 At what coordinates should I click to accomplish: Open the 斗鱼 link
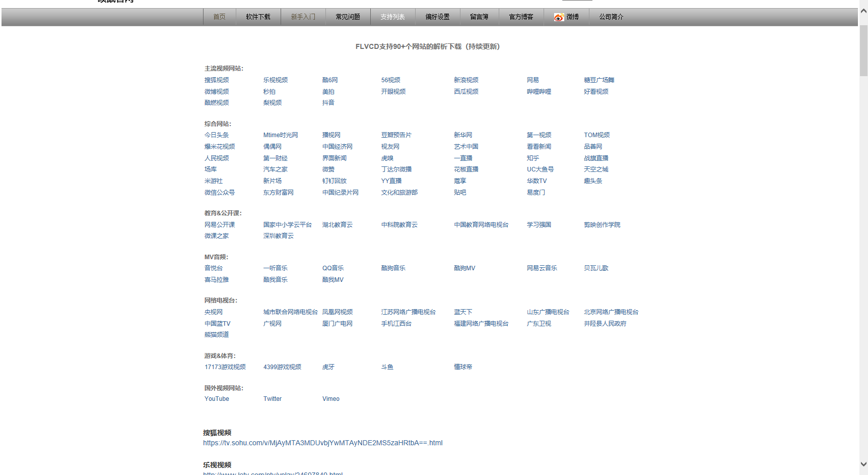tap(387, 367)
